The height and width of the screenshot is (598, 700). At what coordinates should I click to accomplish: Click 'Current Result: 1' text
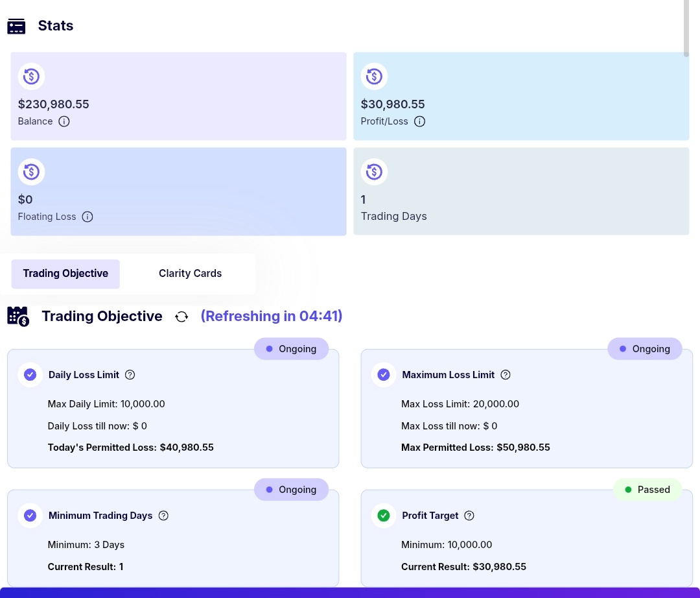click(x=86, y=567)
